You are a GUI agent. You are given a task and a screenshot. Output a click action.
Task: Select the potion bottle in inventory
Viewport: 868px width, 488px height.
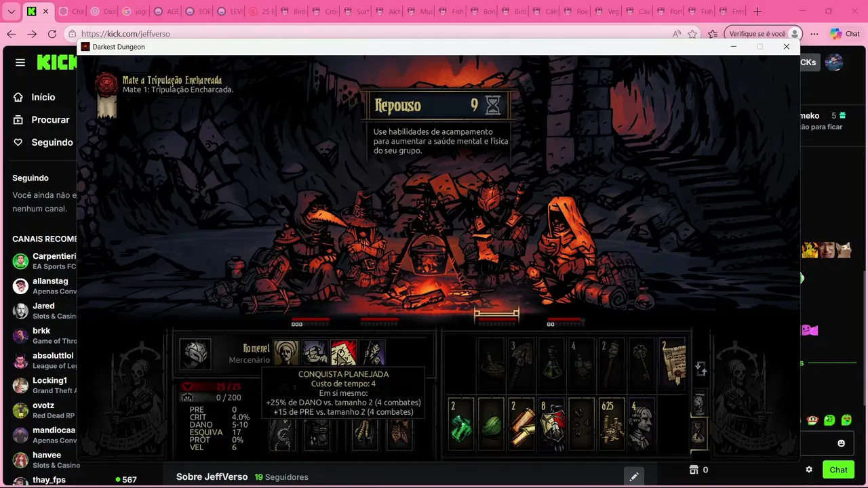click(x=551, y=364)
